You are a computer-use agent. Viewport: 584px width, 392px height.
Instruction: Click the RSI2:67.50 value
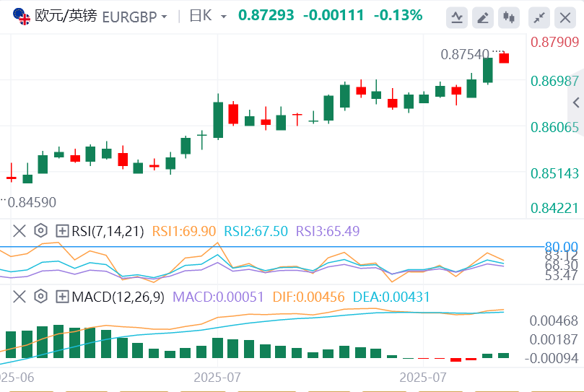click(x=256, y=232)
